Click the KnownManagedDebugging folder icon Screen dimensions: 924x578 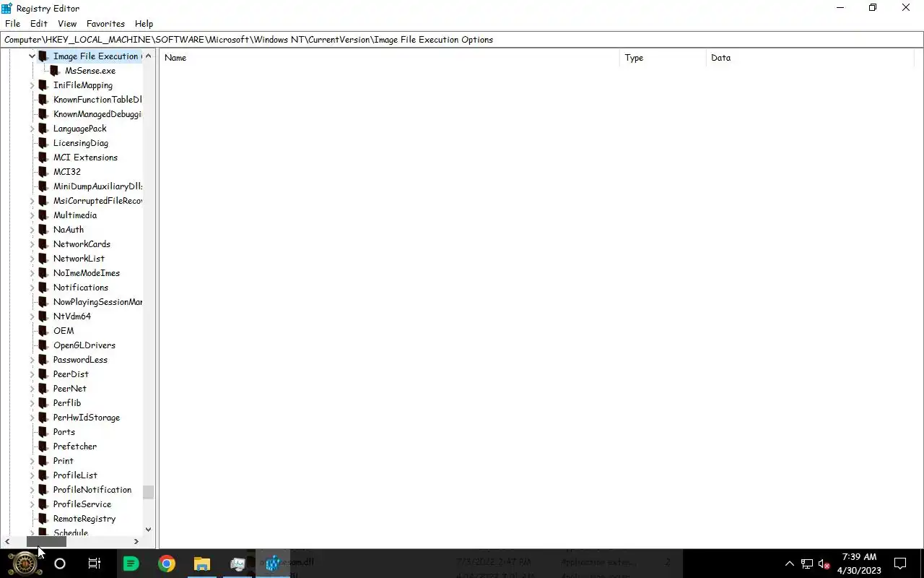(43, 114)
